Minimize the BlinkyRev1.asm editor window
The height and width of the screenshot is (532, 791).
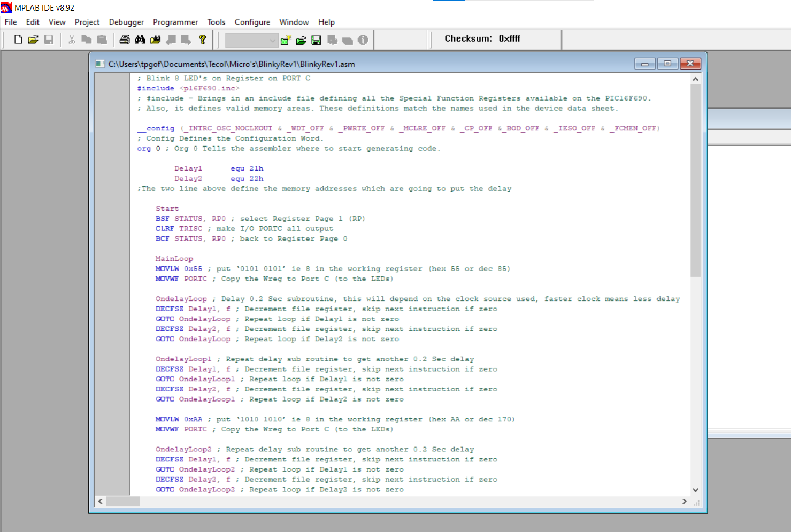click(x=645, y=64)
